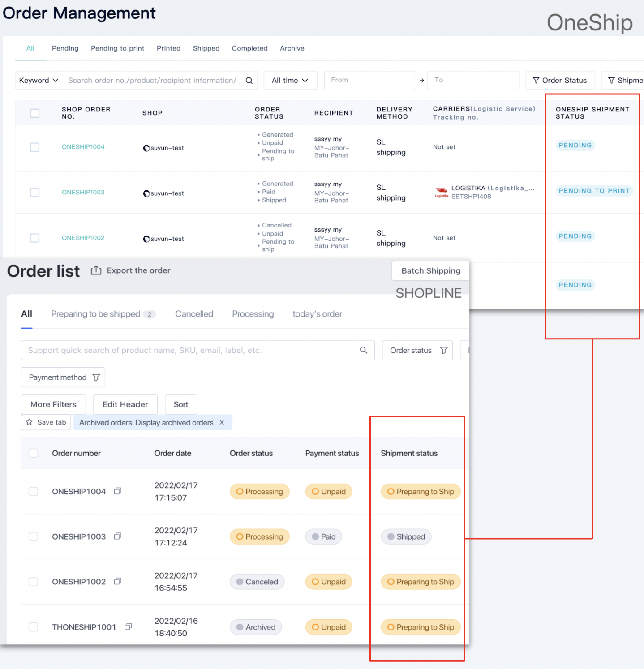The height and width of the screenshot is (669, 644).
Task: Click the Batch Shipping button
Action: (430, 271)
